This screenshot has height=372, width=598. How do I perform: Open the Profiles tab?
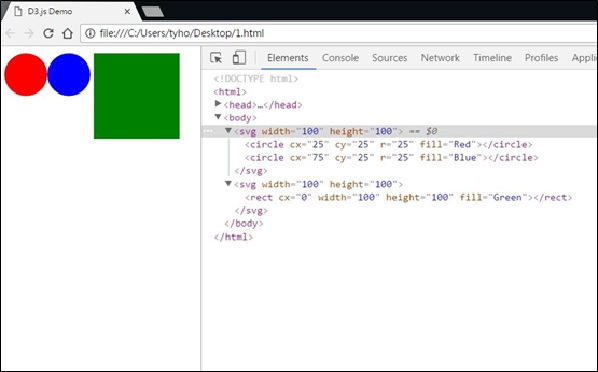coord(541,58)
